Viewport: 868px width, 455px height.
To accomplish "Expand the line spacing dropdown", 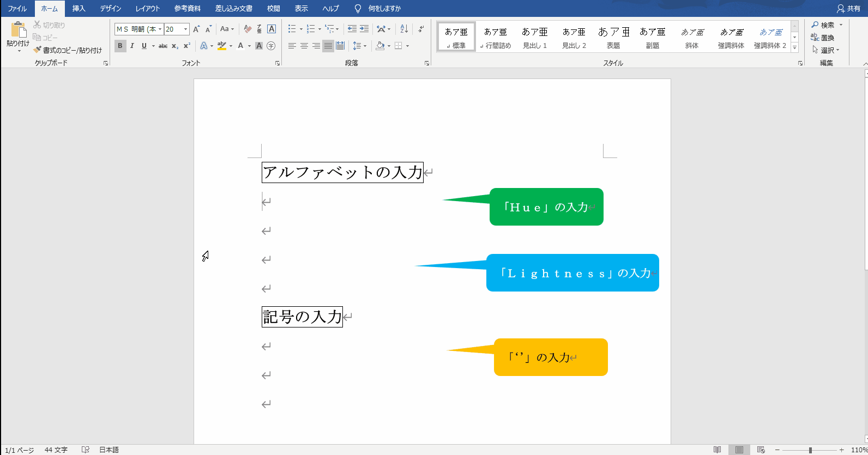I will [x=365, y=46].
